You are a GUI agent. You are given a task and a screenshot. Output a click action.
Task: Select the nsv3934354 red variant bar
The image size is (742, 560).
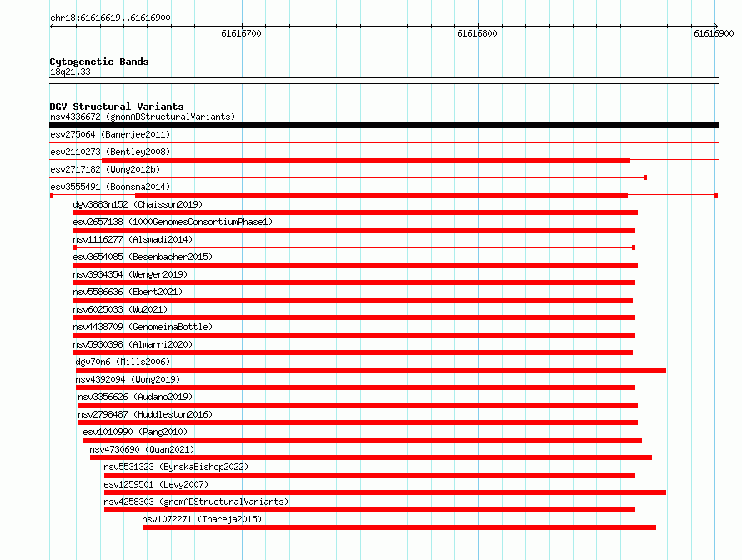(354, 282)
